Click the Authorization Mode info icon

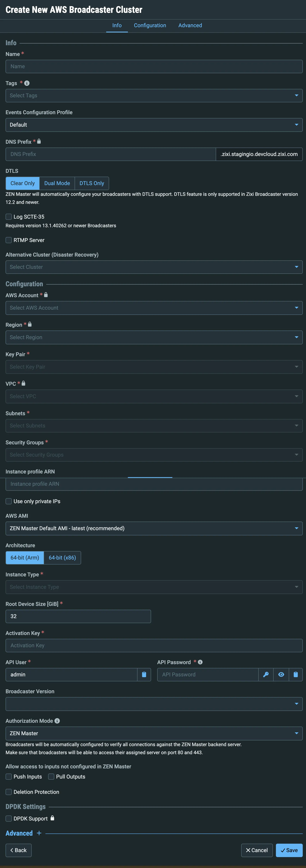(57, 721)
